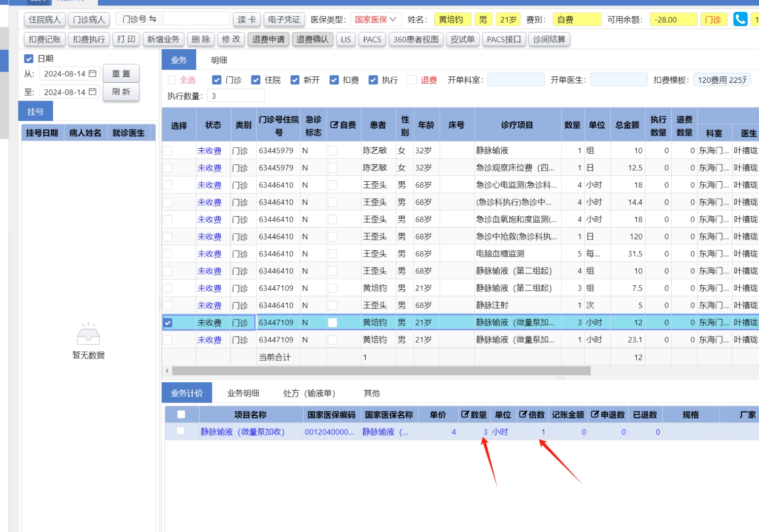Select the 业务 tab
Image resolution: width=759 pixels, height=532 pixels.
click(179, 60)
